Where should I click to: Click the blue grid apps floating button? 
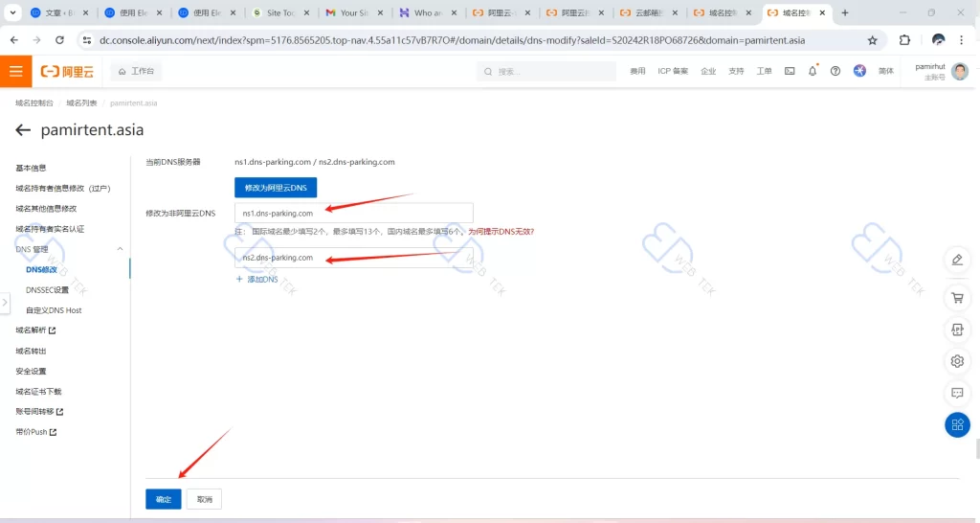click(957, 425)
